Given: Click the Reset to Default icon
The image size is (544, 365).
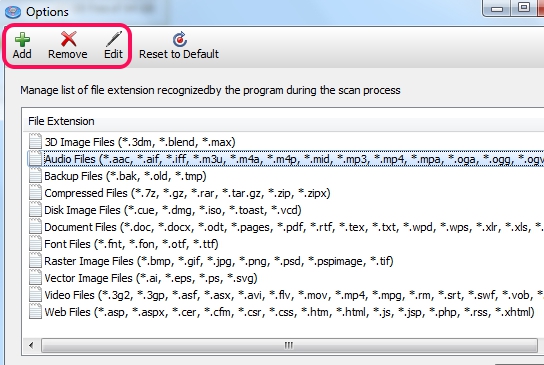Looking at the screenshot, I should 180,39.
